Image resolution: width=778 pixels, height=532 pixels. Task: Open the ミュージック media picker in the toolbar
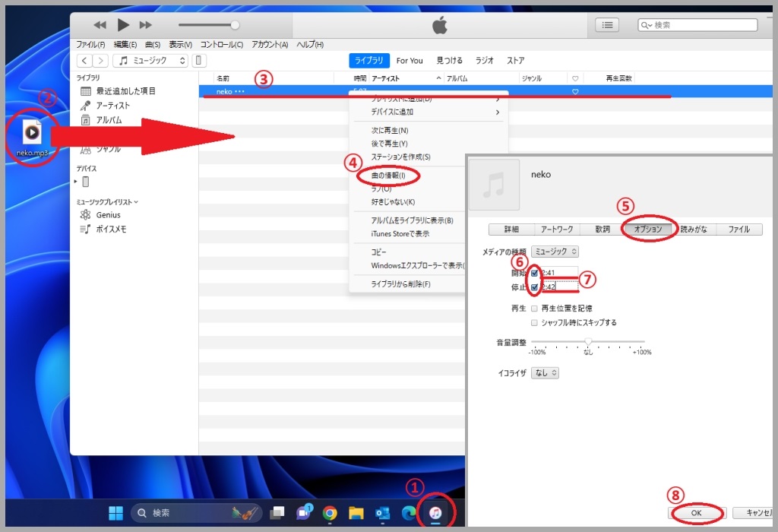(150, 61)
